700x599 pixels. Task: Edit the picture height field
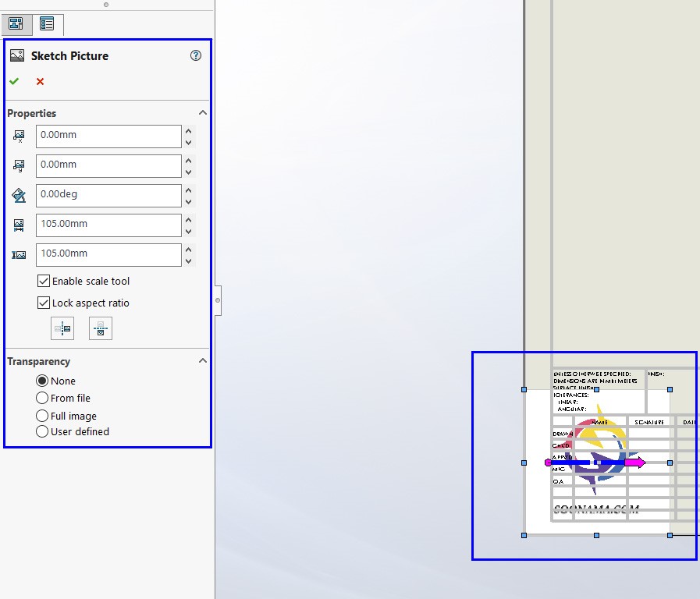point(108,255)
